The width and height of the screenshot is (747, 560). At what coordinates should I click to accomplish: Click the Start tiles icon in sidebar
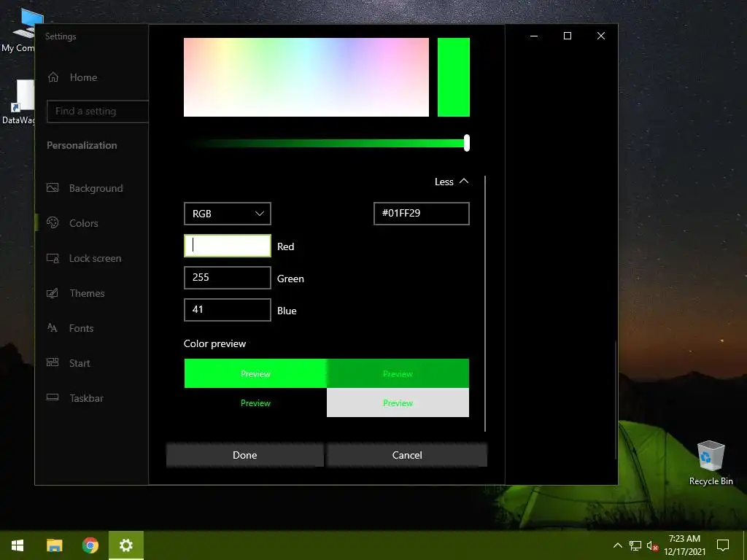coord(53,362)
